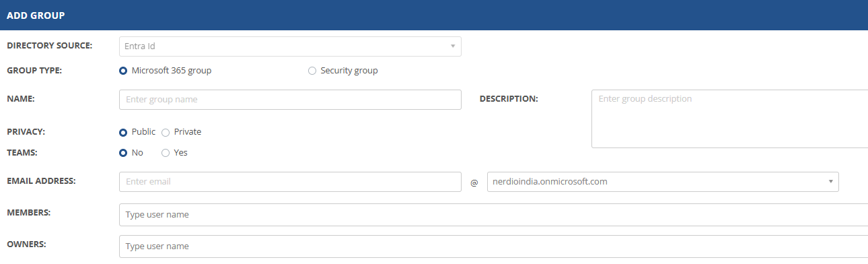Click the email domain dropdown arrow
The image size is (868, 264).
coord(831,182)
